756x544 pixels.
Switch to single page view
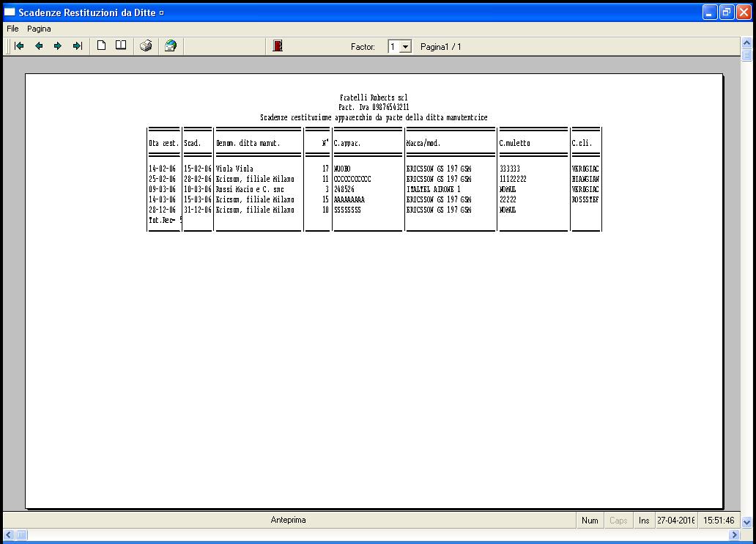click(x=101, y=45)
